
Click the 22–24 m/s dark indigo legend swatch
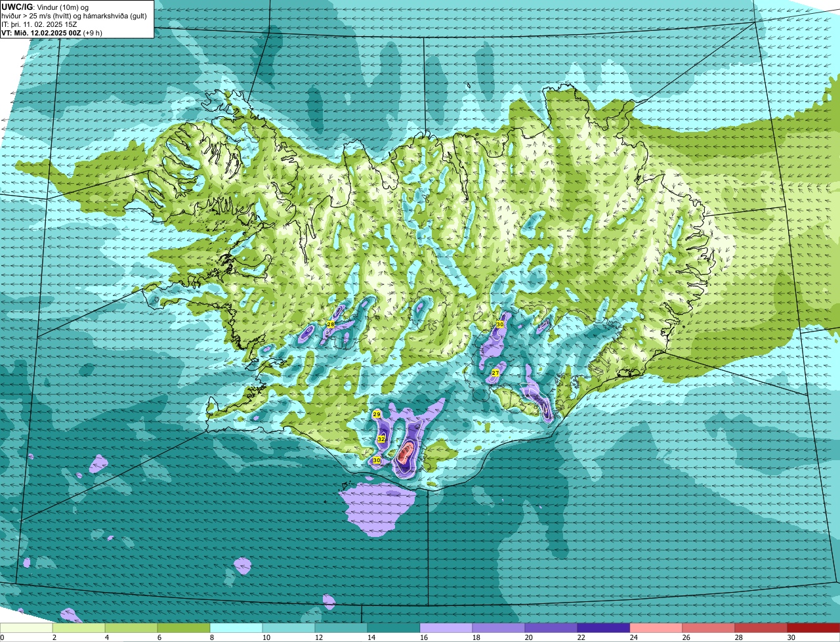click(x=604, y=628)
